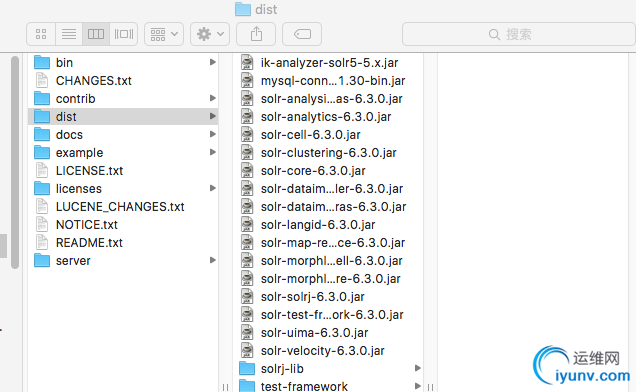Click the dist folder icon in title bar
Screen dimensions: 636x392
tap(243, 9)
